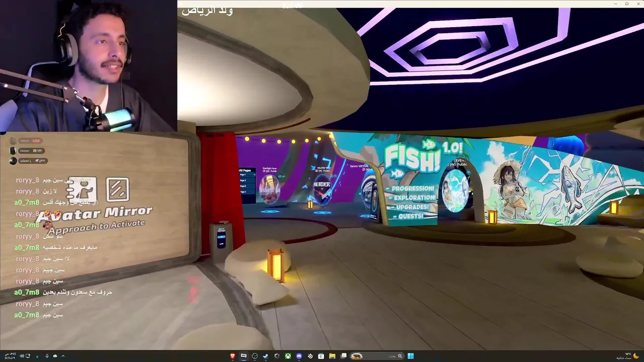This screenshot has height=362, width=644.
Task: Click the UPGRADES! text on the banner
Action: [x=412, y=207]
